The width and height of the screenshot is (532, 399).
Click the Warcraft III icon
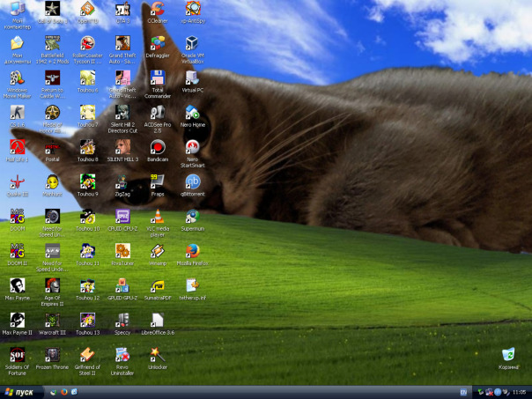click(52, 321)
